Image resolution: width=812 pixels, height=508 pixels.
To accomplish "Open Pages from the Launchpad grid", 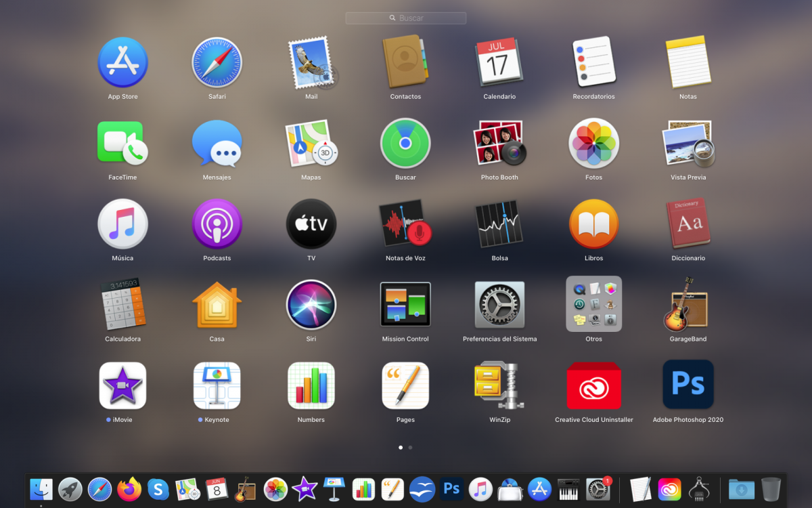I will click(x=405, y=385).
